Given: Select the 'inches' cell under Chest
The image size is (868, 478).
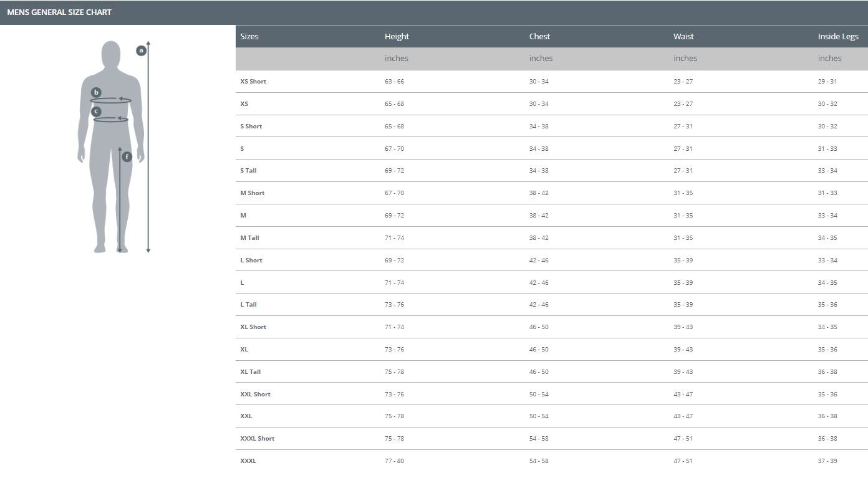Looking at the screenshot, I should pos(541,58).
